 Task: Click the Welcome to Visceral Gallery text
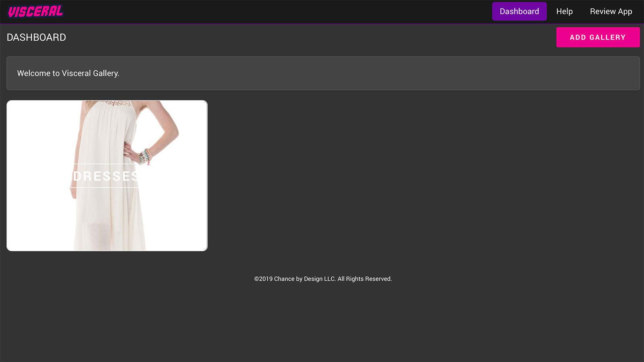pyautogui.click(x=68, y=74)
